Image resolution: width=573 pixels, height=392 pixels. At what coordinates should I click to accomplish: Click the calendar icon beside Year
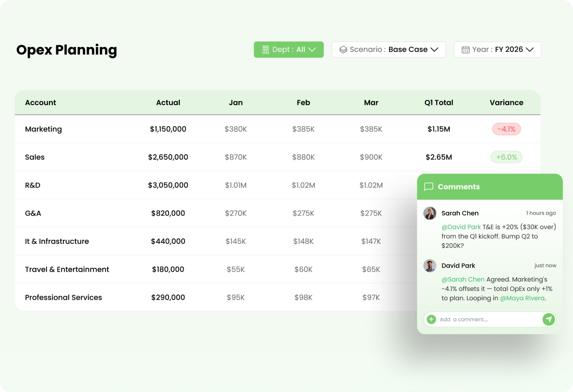click(466, 50)
